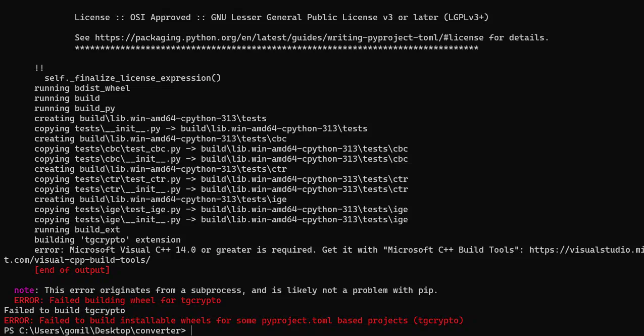Screen dimensions: 644x336
Task: Click the "building 'tgcrypto' extension" line
Action: click(107, 239)
